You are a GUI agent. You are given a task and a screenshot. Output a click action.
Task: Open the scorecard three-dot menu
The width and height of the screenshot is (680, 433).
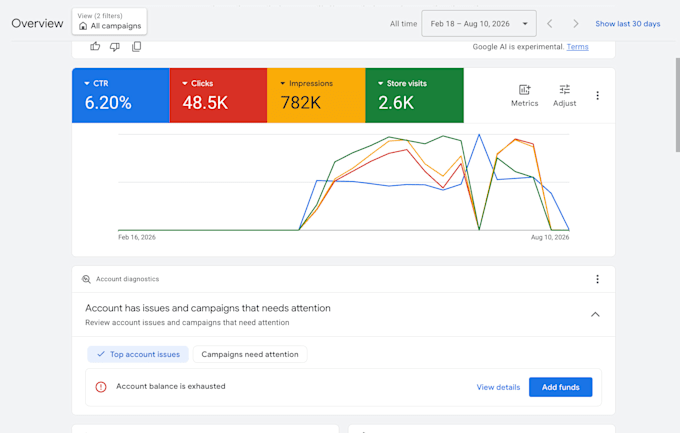(597, 95)
